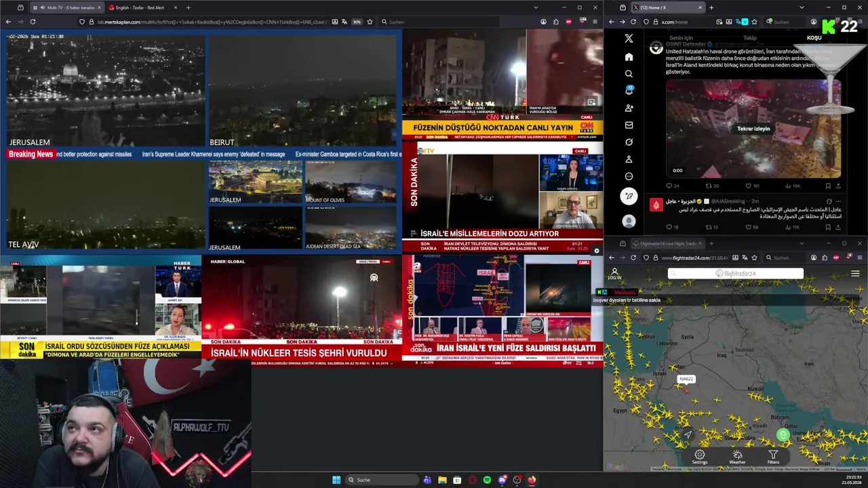Open Flightradar24 hamburger menu
868x488 pixels.
pos(855,274)
